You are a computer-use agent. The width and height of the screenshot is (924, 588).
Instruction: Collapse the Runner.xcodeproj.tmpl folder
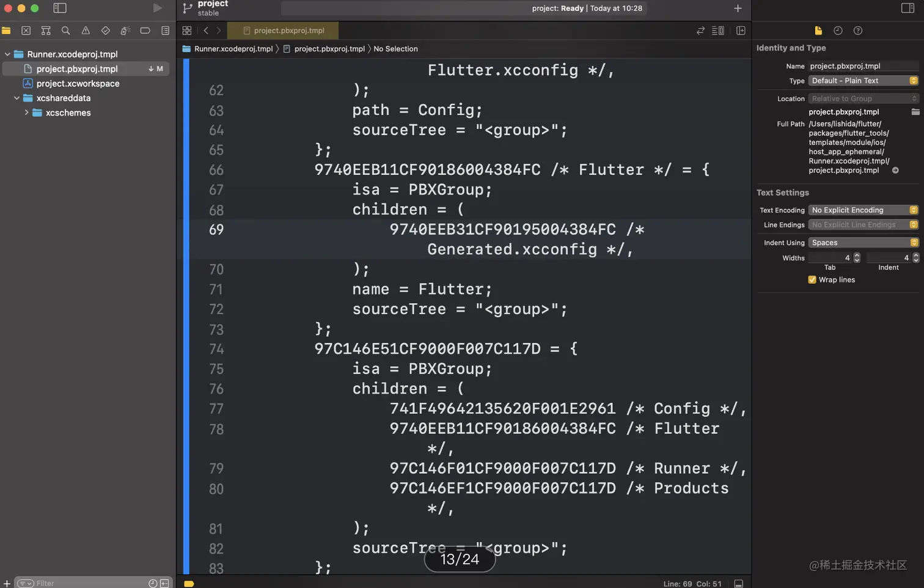(x=7, y=54)
